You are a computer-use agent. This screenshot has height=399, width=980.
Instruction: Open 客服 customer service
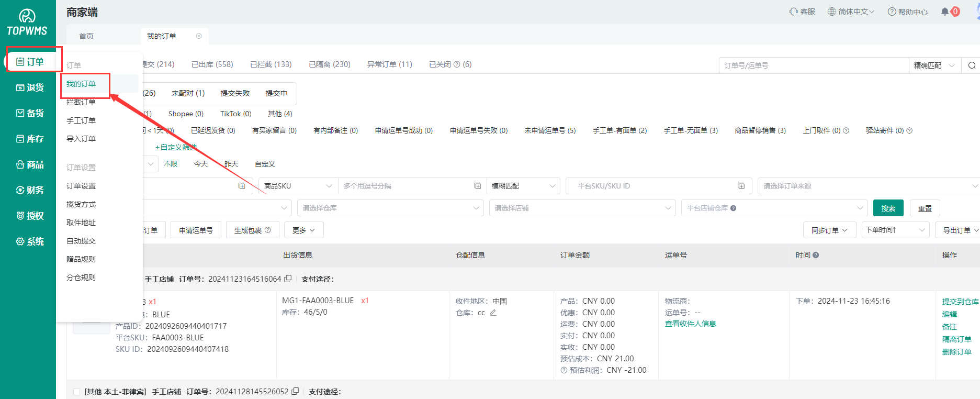click(803, 12)
